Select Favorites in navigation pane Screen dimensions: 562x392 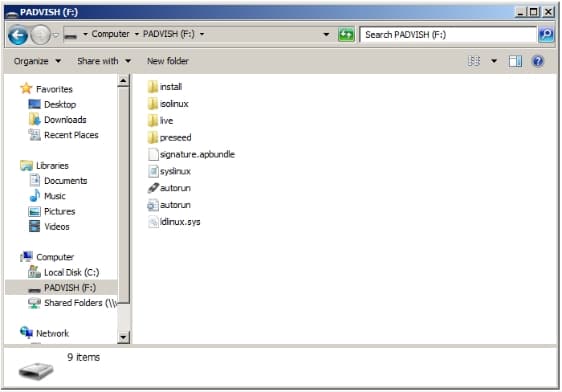[x=54, y=89]
